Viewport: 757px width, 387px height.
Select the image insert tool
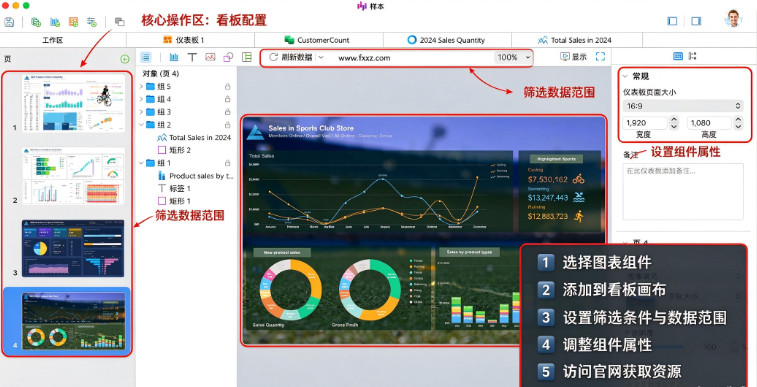coord(210,57)
